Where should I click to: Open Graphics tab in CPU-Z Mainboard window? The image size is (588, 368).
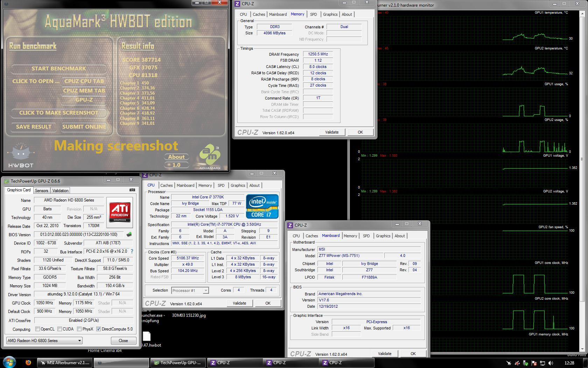[383, 236]
